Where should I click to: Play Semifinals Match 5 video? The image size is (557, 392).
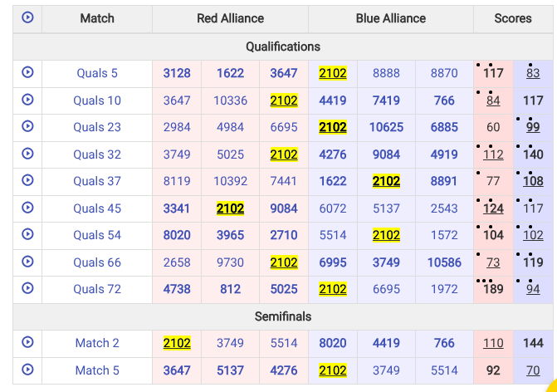(27, 370)
